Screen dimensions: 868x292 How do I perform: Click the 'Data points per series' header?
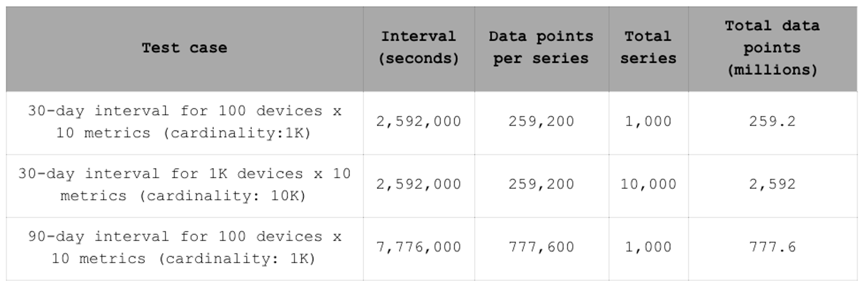tap(541, 48)
